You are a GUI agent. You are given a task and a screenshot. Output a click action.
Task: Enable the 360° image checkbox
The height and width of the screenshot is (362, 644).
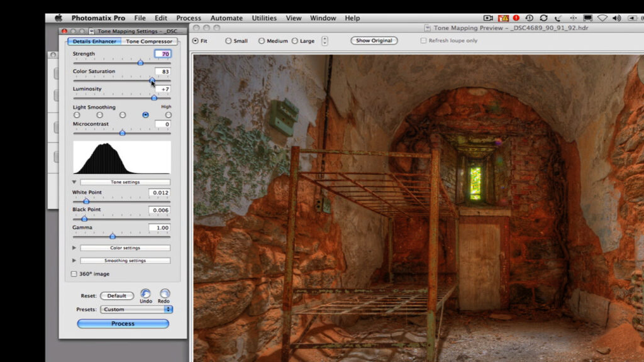pyautogui.click(x=74, y=274)
